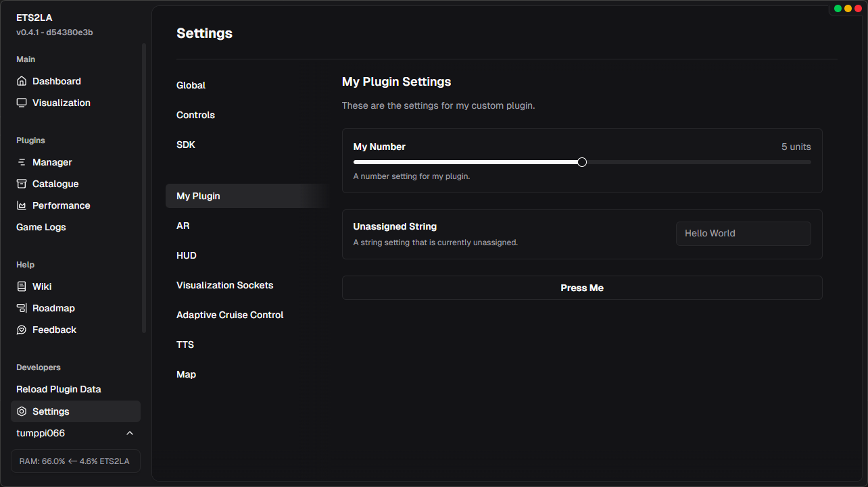Open the TTS settings section
Image resolution: width=868 pixels, height=487 pixels.
pyautogui.click(x=185, y=344)
